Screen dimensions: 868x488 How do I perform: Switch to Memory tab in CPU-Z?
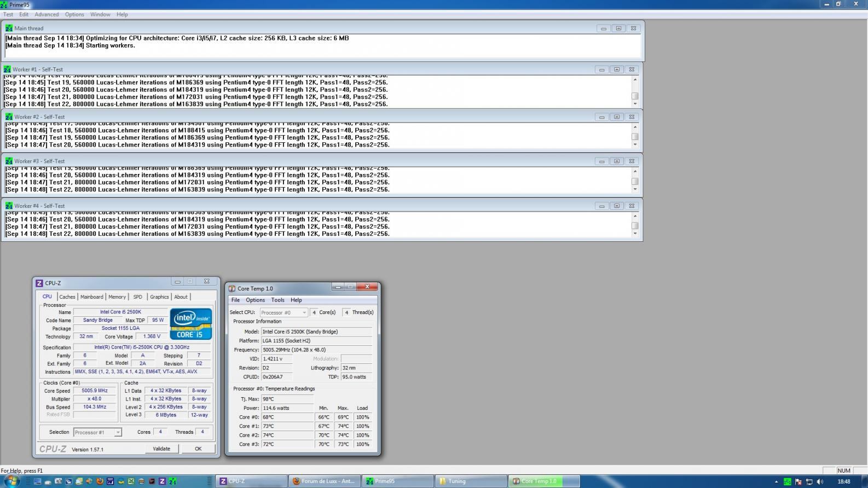117,297
